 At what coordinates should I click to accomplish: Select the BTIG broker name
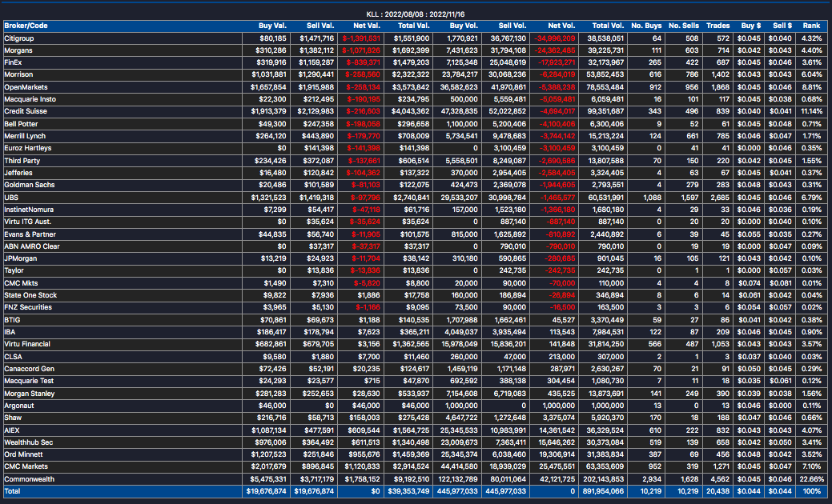12,320
